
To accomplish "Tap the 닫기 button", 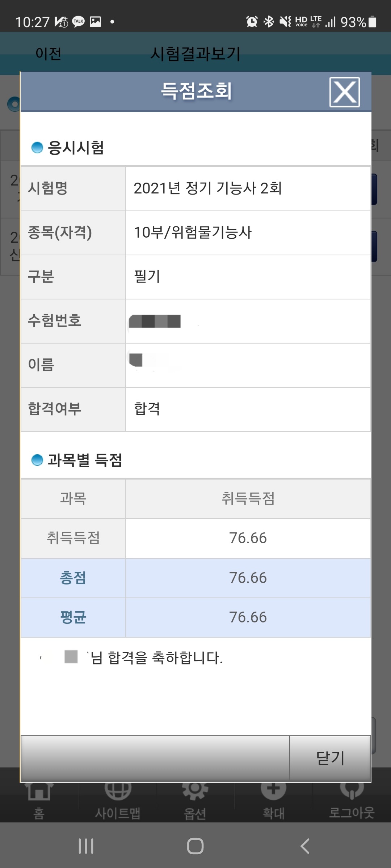I will [x=330, y=758].
